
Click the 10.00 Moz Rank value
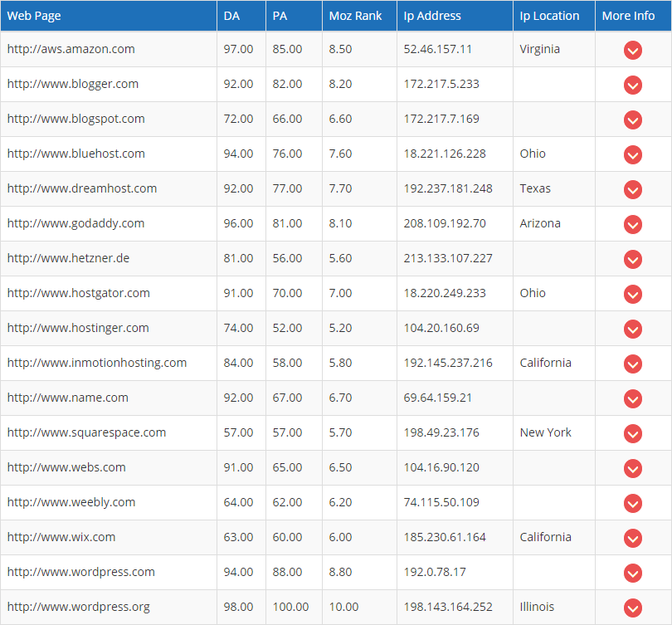click(x=343, y=607)
